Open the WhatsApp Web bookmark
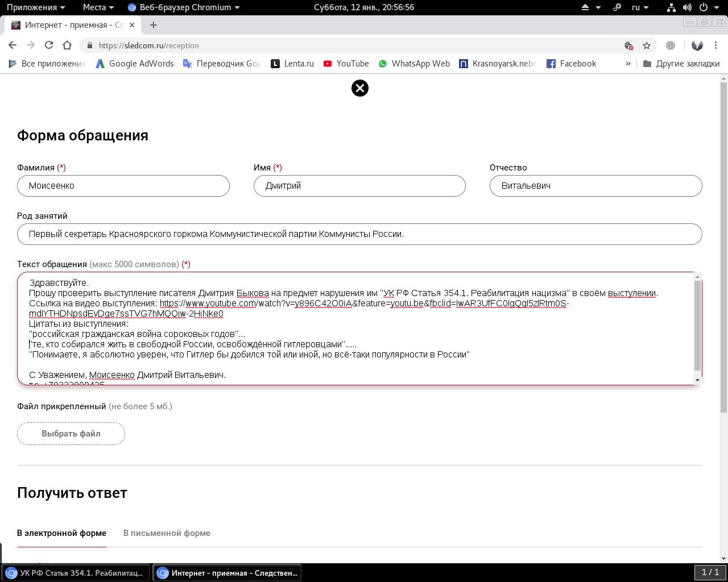 (414, 64)
